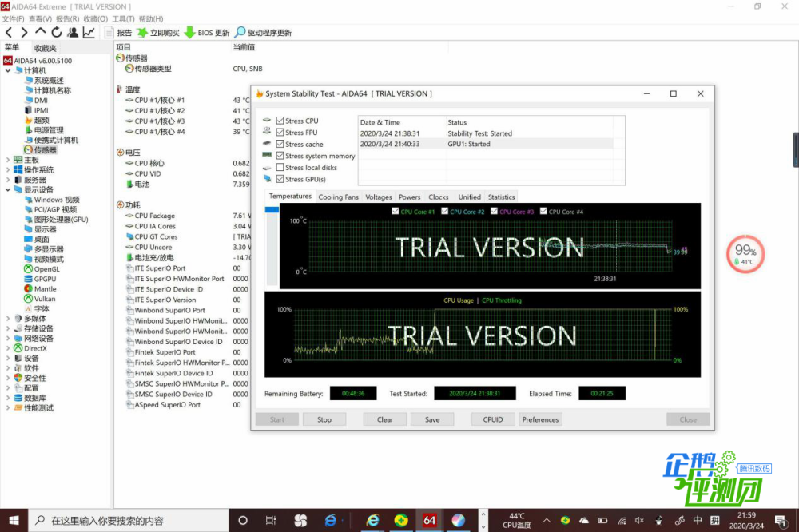The image size is (799, 532).
Task: Click the volume muted tray icon
Action: [639, 520]
